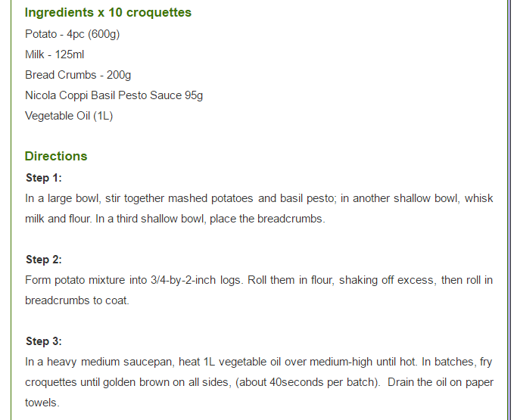This screenshot has height=420, width=517.
Task: Click the "Potato - 4pc (600g)" ingredient line
Action: point(72,34)
